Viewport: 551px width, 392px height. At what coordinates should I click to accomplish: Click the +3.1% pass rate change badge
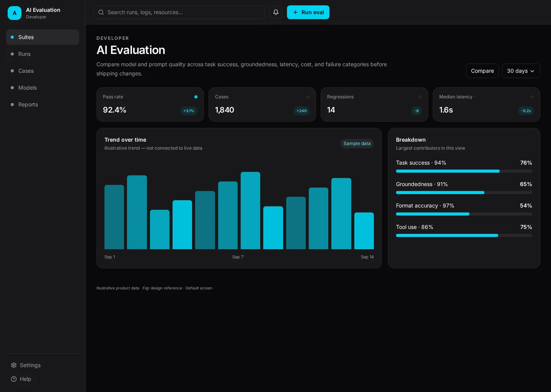point(189,111)
